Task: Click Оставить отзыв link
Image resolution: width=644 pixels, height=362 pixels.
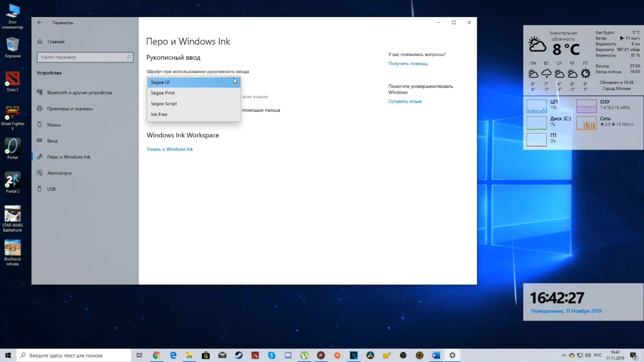Action: [405, 101]
